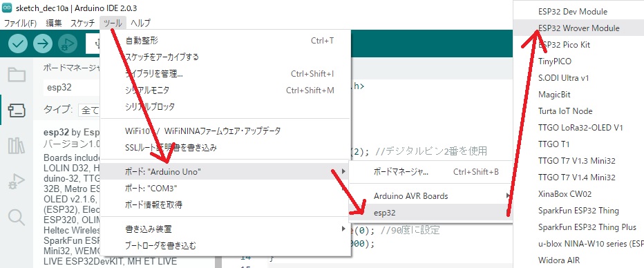Open the Sketchbook folder sidebar icon
644x268 pixels.
click(x=17, y=75)
